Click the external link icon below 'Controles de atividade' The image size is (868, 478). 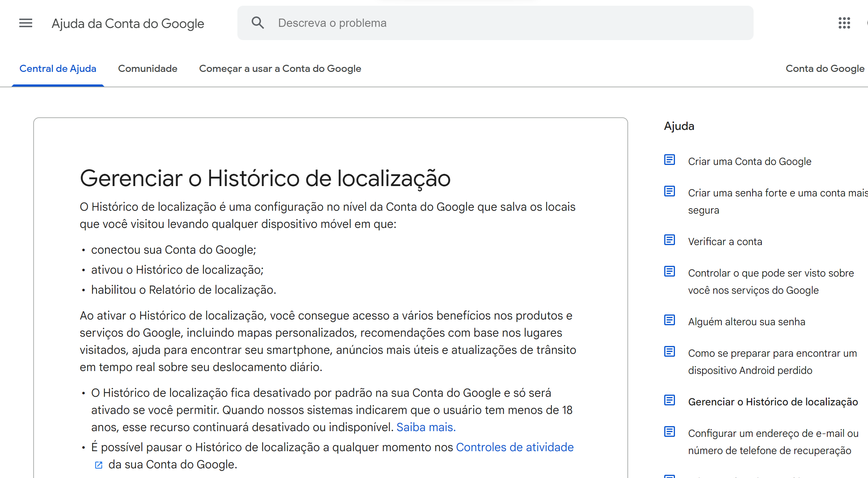click(x=98, y=465)
